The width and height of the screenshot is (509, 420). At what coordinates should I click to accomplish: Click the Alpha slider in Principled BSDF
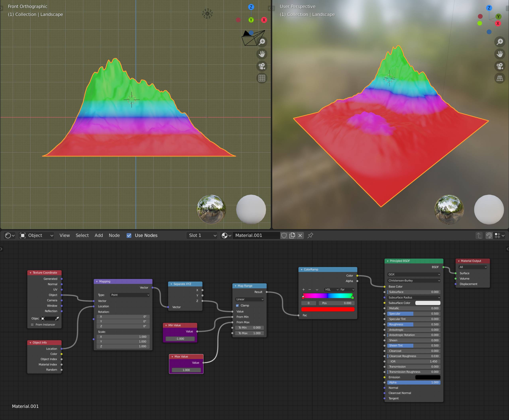coord(414,383)
